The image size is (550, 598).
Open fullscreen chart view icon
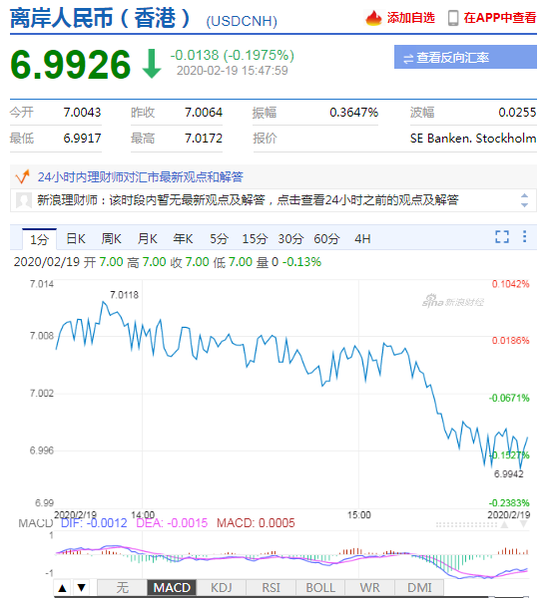502,236
